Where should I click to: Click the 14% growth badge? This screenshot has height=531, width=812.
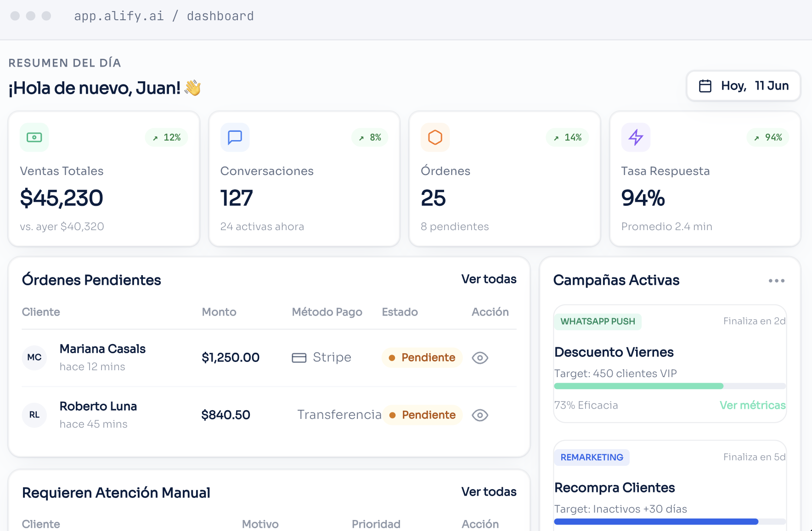coord(568,137)
